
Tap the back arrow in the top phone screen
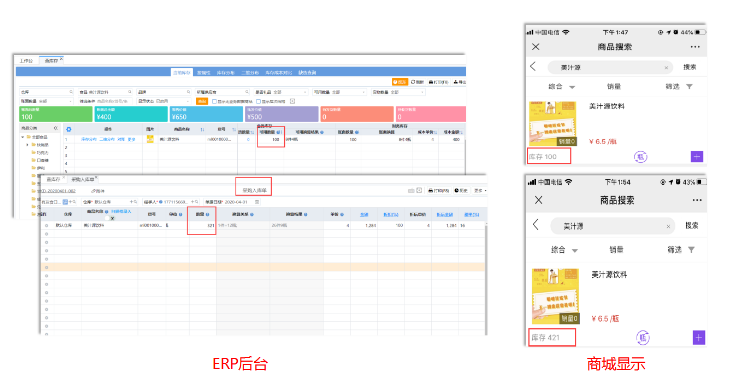pos(533,66)
